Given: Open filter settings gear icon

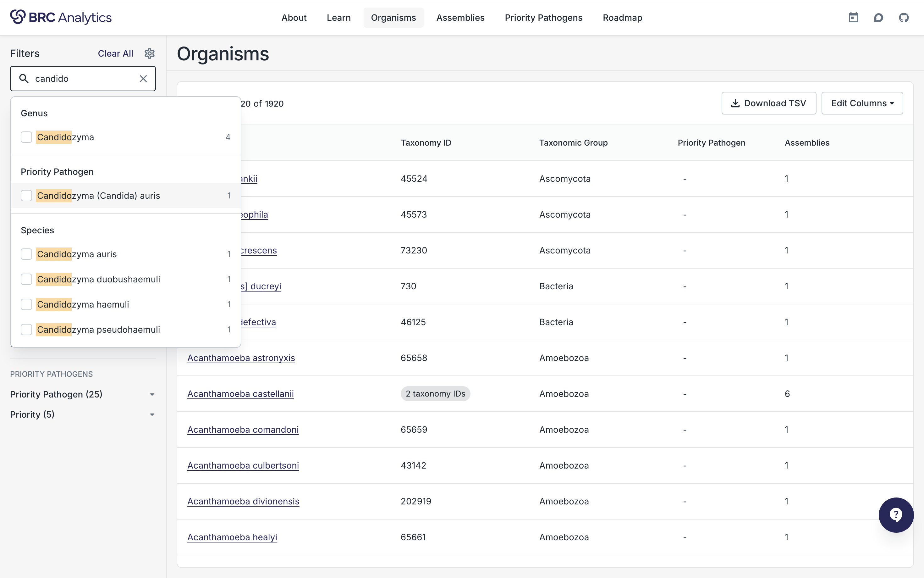Looking at the screenshot, I should click(x=149, y=53).
